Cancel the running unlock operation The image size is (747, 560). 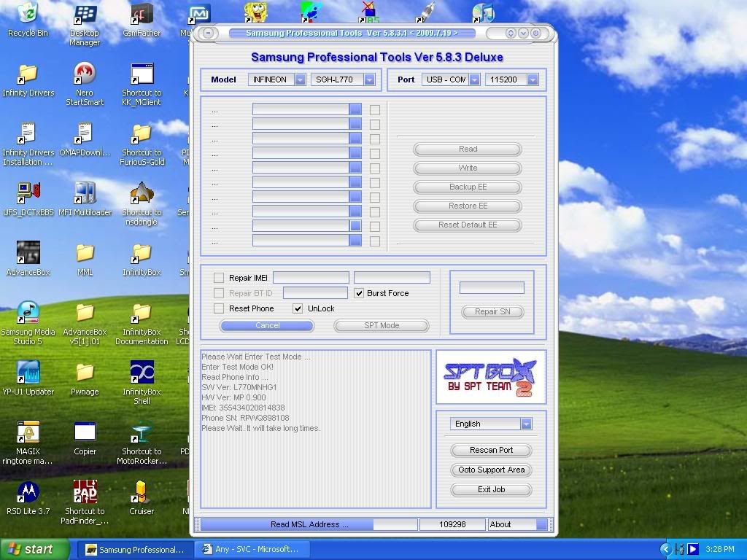[x=267, y=325]
